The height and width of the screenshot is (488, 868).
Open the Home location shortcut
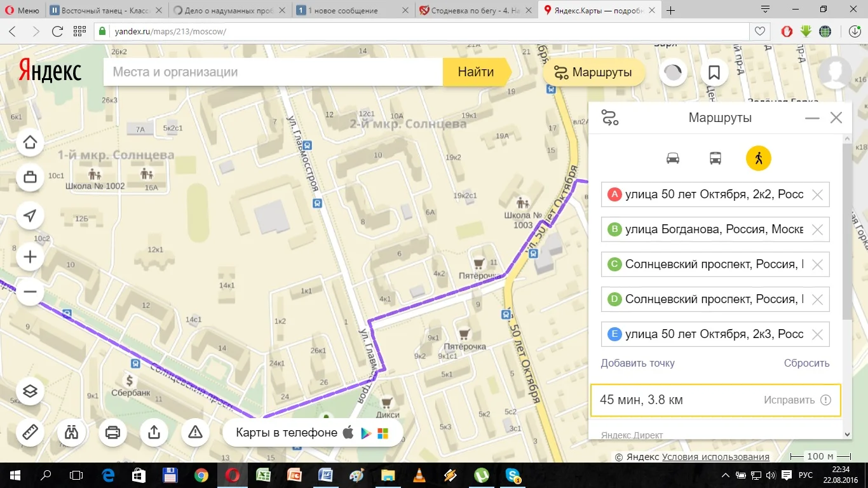click(x=30, y=142)
